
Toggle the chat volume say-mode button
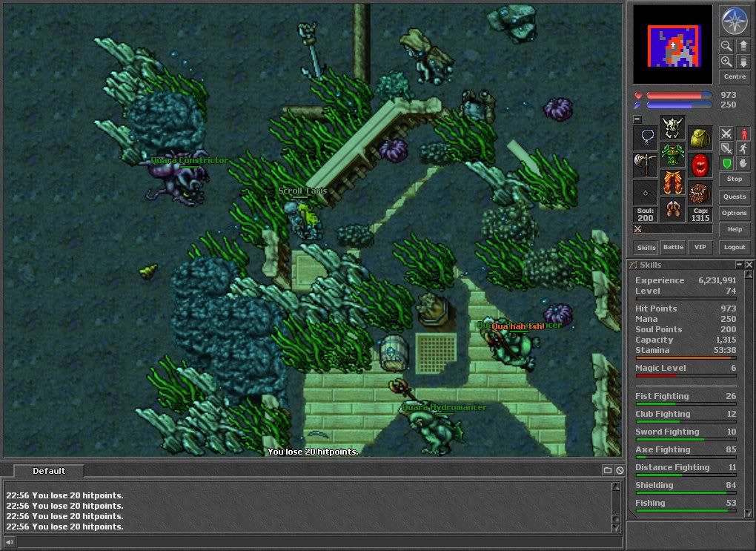pyautogui.click(x=9, y=542)
